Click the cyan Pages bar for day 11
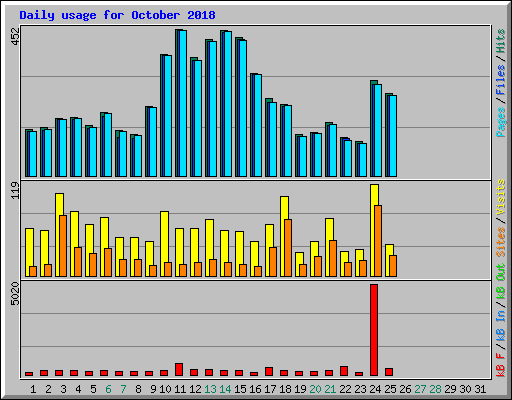512x400 pixels. [183, 103]
